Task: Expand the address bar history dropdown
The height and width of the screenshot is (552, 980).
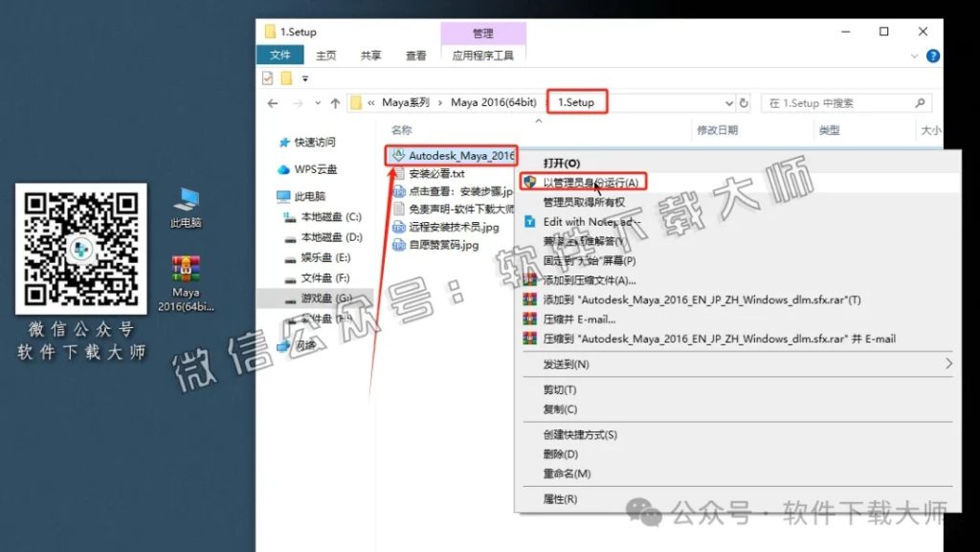Action: pyautogui.click(x=728, y=103)
